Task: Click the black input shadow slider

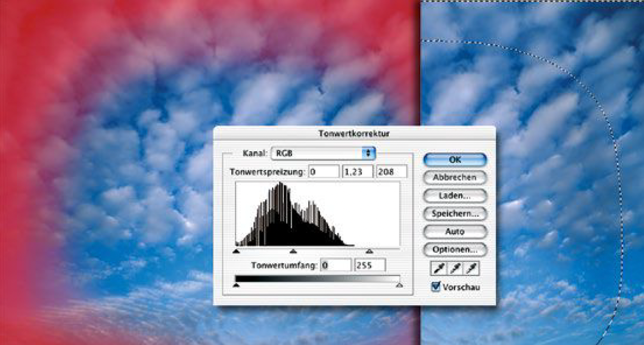Action: (x=236, y=251)
